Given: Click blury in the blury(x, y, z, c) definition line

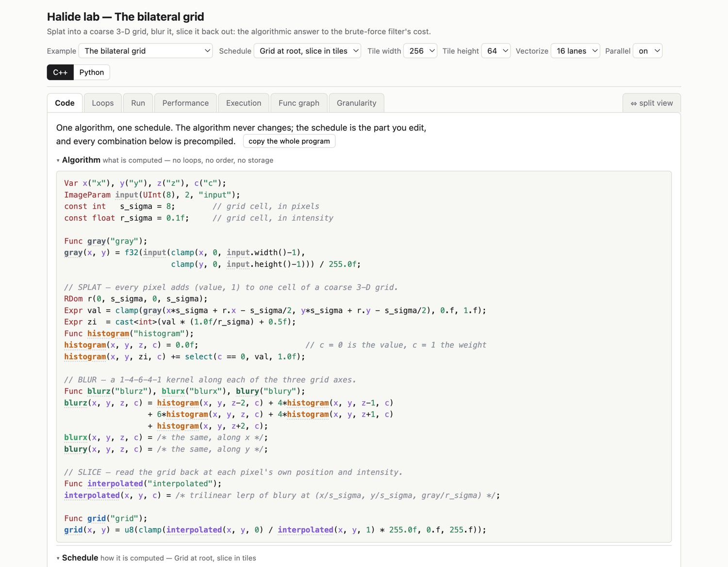Looking at the screenshot, I should coord(76,449).
